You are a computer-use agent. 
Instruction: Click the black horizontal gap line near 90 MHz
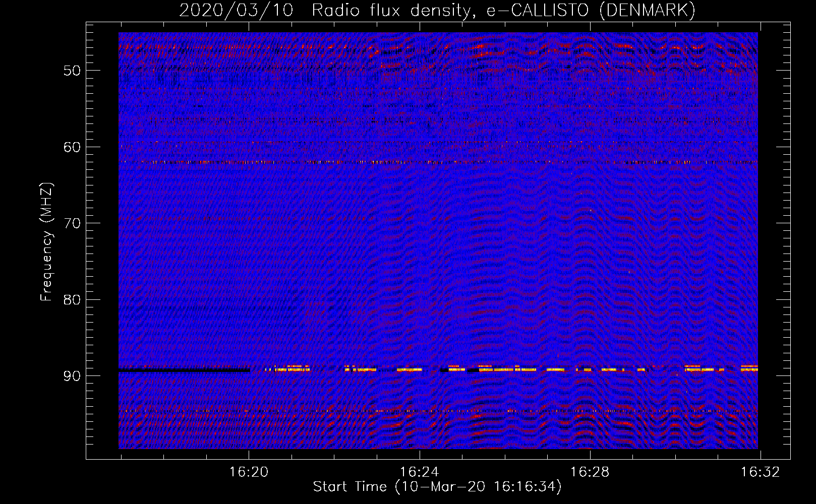coord(184,370)
